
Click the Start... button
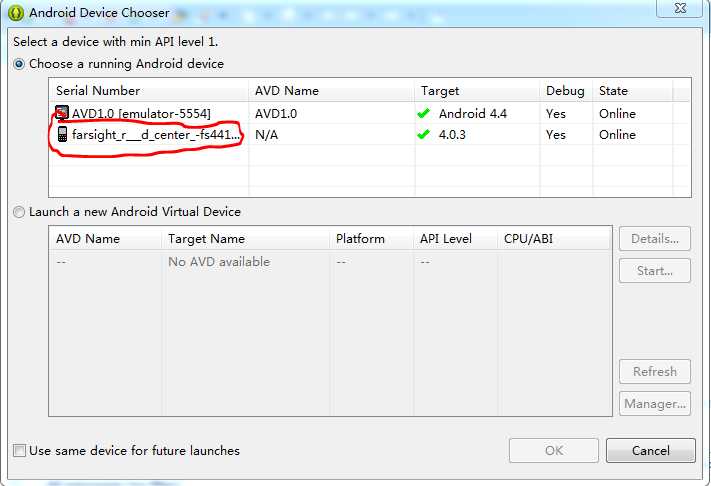click(655, 271)
